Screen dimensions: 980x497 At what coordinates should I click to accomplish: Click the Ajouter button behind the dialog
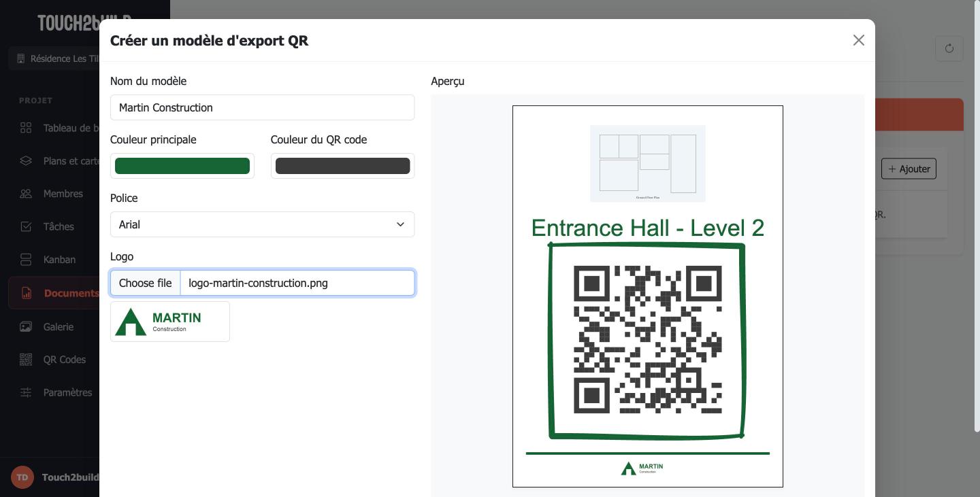(909, 169)
